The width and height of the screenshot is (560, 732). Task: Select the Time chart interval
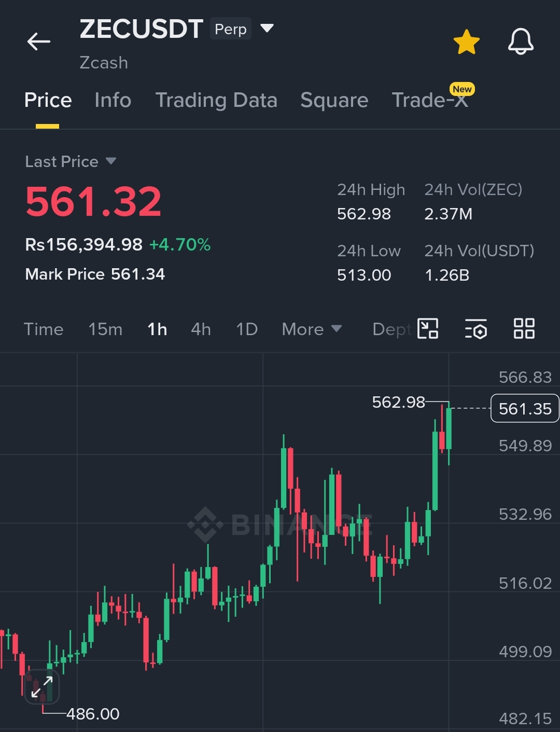(44, 329)
